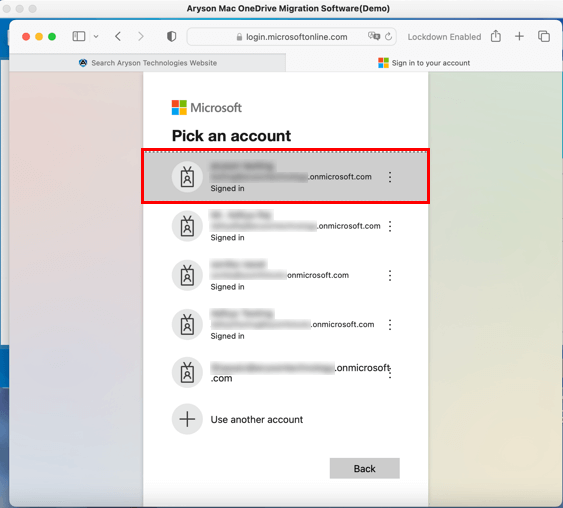Click the login.microsoftonline.com address bar
The height and width of the screenshot is (508, 563).
click(291, 37)
